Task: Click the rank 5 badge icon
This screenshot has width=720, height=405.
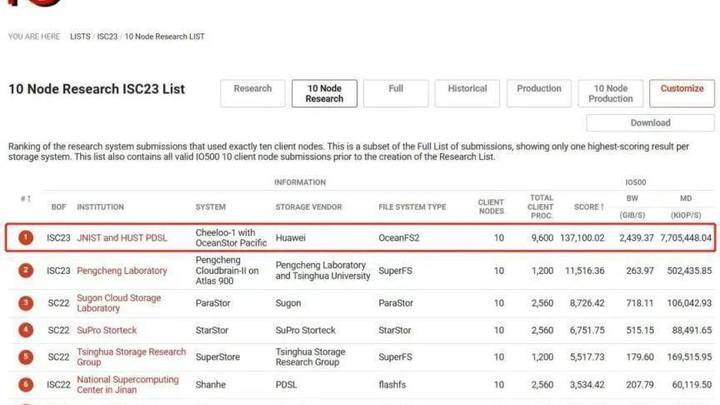Action: pyautogui.click(x=26, y=357)
